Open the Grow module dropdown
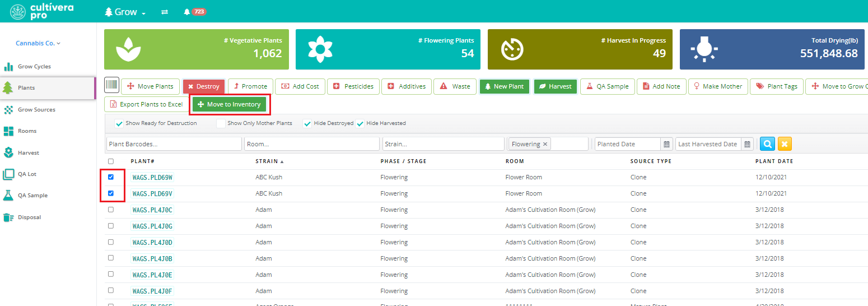 (x=125, y=12)
